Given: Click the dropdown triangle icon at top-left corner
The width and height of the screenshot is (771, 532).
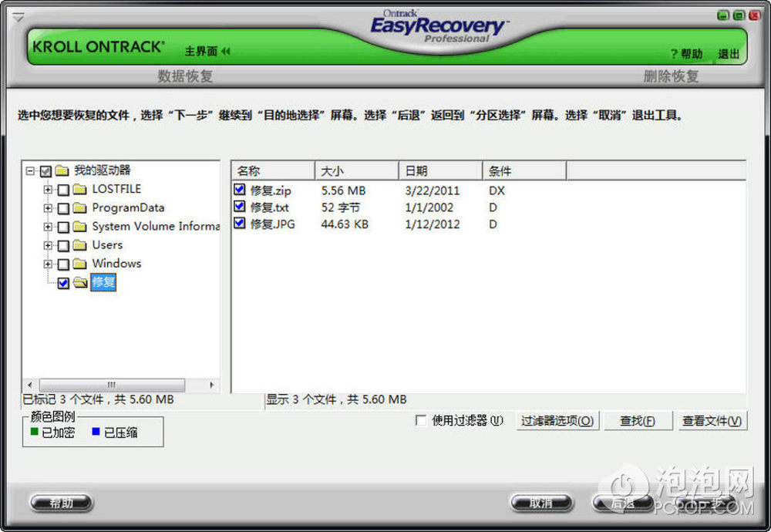Looking at the screenshot, I should coord(19,18).
